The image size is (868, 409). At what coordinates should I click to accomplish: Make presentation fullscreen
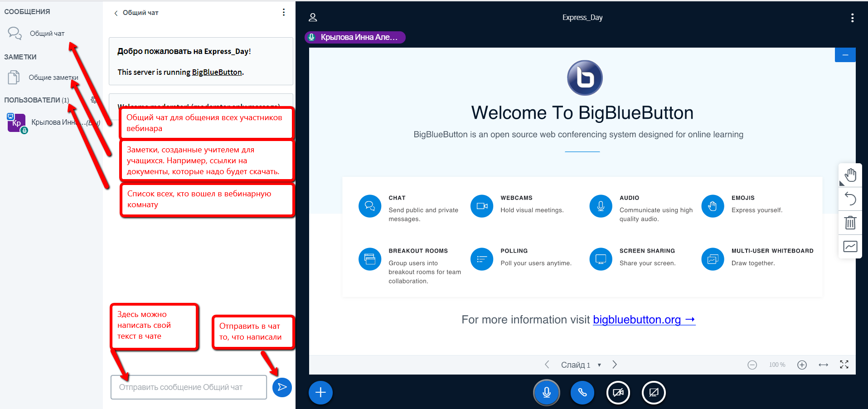(x=844, y=365)
